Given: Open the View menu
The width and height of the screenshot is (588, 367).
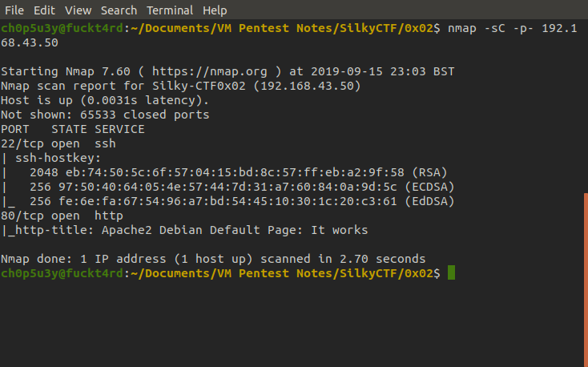Looking at the screenshot, I should pos(78,10).
